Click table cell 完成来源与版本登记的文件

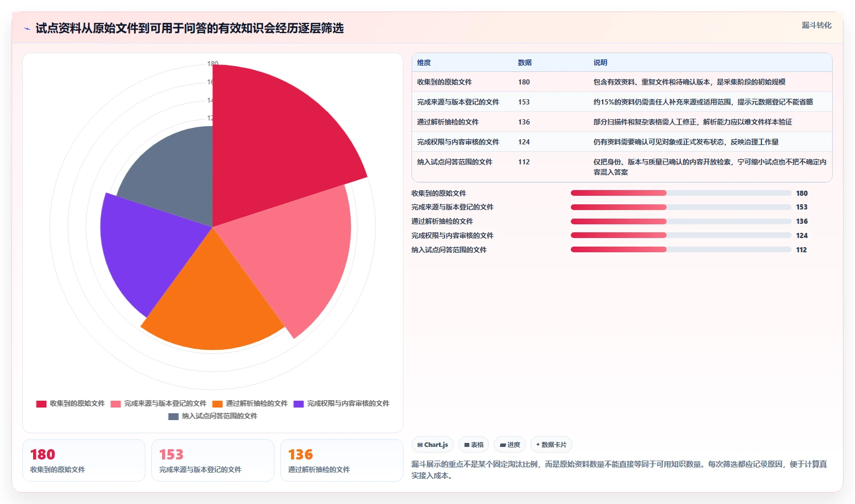458,102
